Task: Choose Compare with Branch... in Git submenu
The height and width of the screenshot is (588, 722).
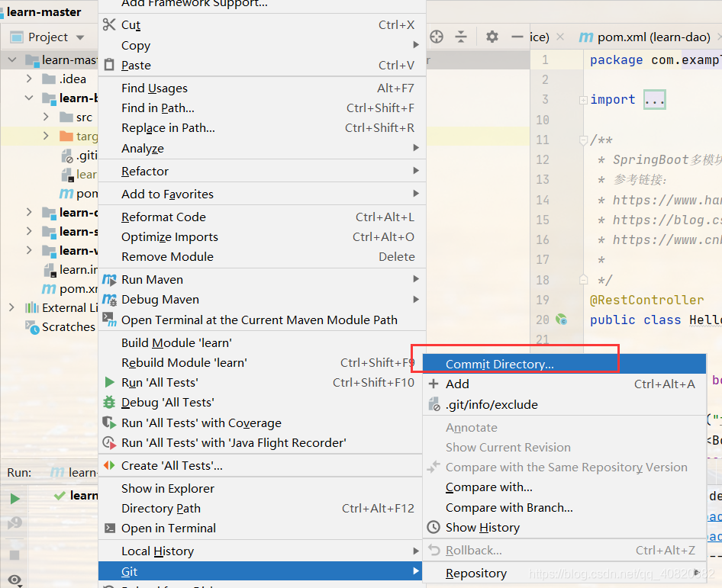Action: click(564, 507)
